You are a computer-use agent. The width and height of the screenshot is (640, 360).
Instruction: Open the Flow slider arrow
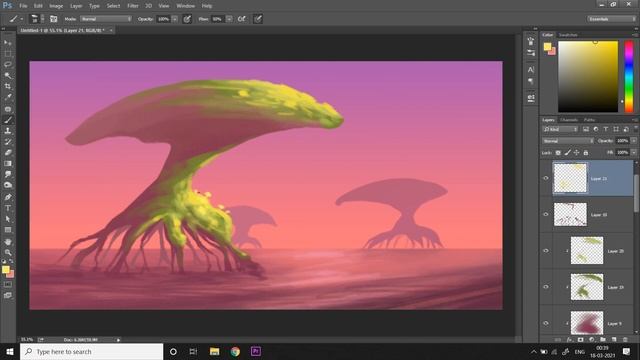point(229,19)
